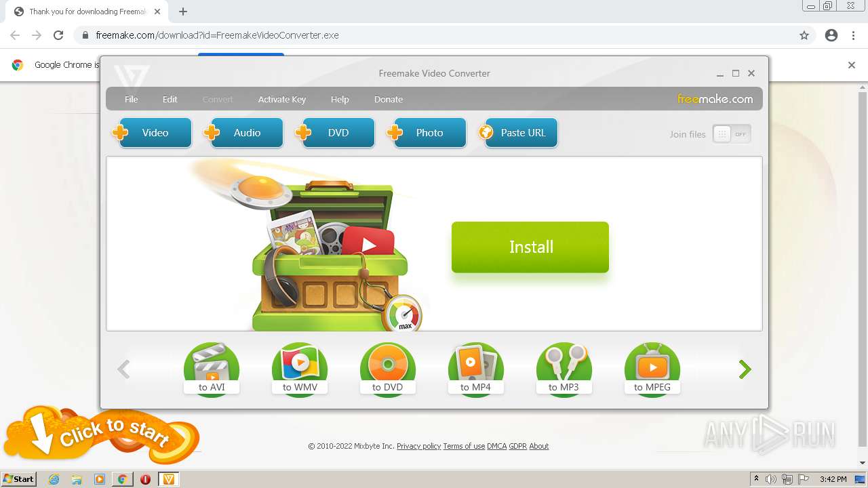Open the Windows Start menu

coord(19,479)
